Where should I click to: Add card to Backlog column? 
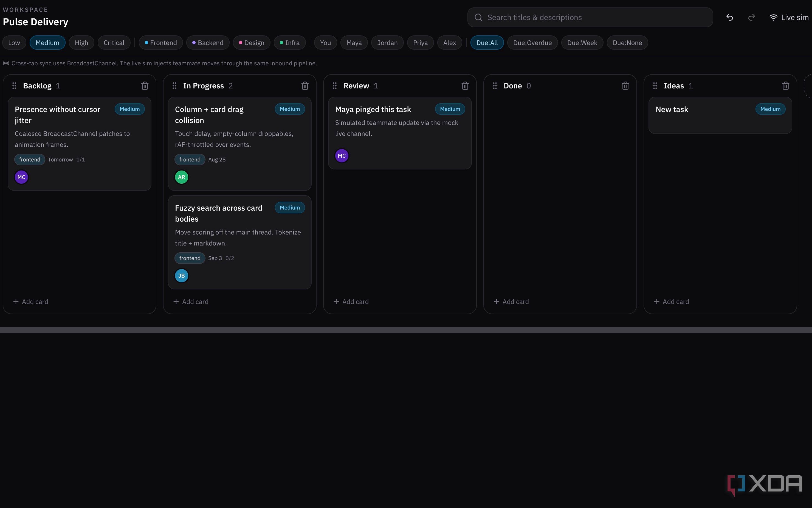pos(30,302)
